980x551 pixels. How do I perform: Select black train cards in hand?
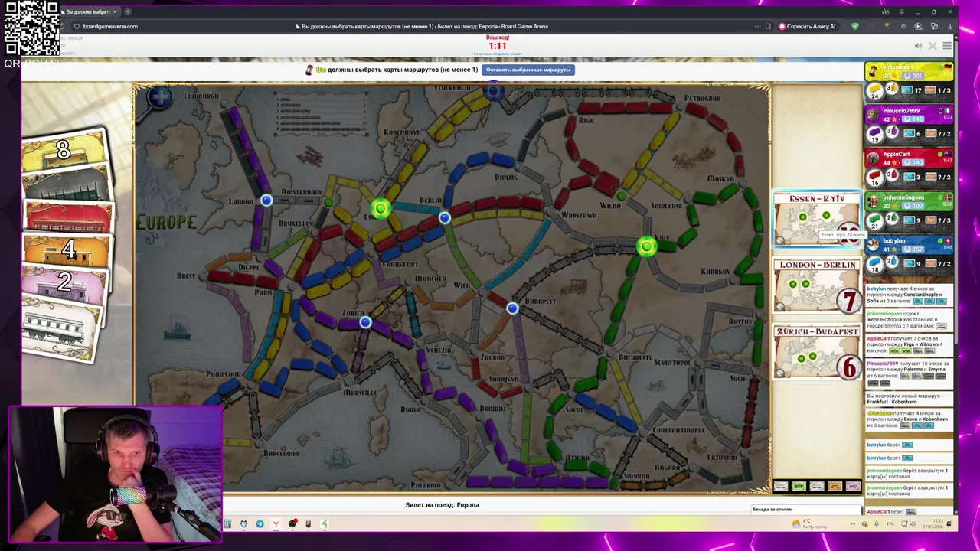67,186
